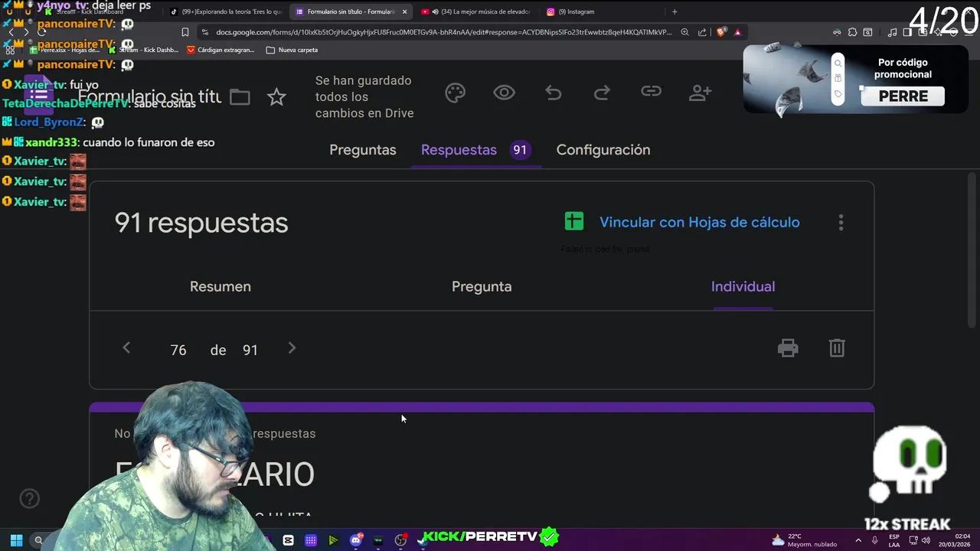Print the current individual response
The height and width of the screenshot is (551, 980).
click(x=788, y=348)
